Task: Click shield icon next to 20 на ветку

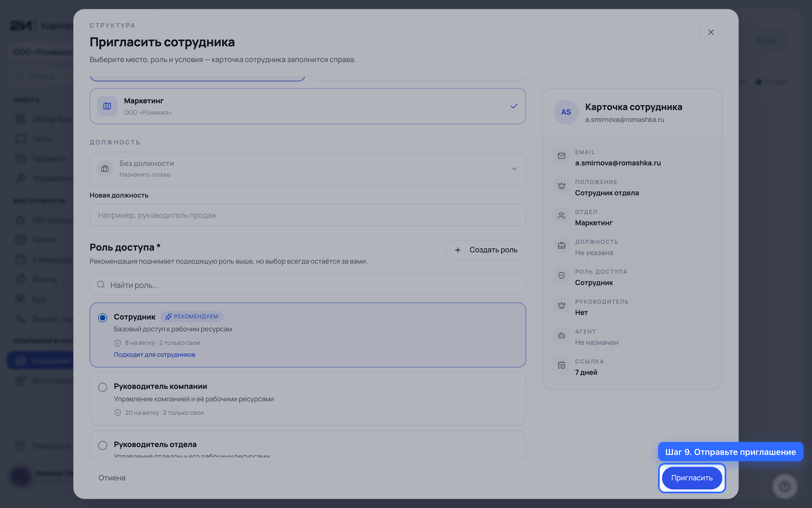Action: pyautogui.click(x=118, y=413)
